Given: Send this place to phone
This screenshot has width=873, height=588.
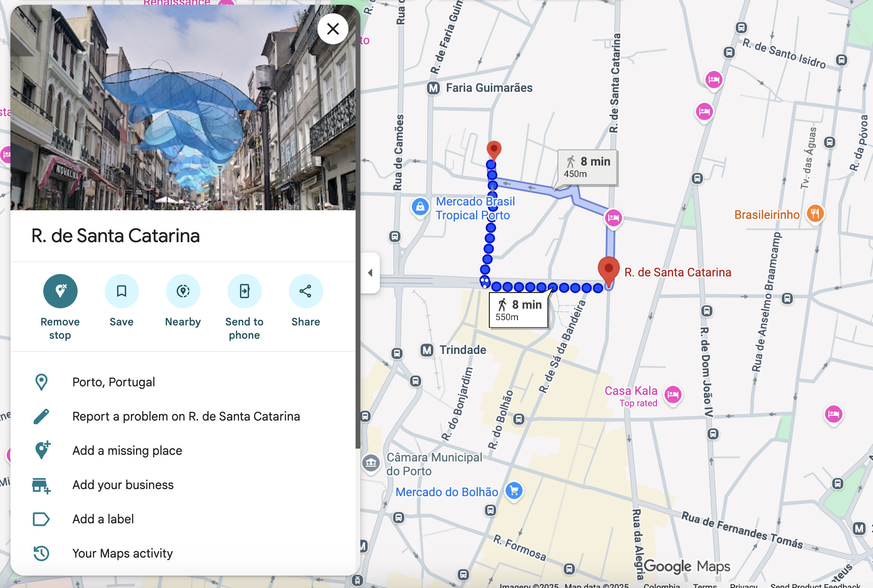Looking at the screenshot, I should pos(244,291).
